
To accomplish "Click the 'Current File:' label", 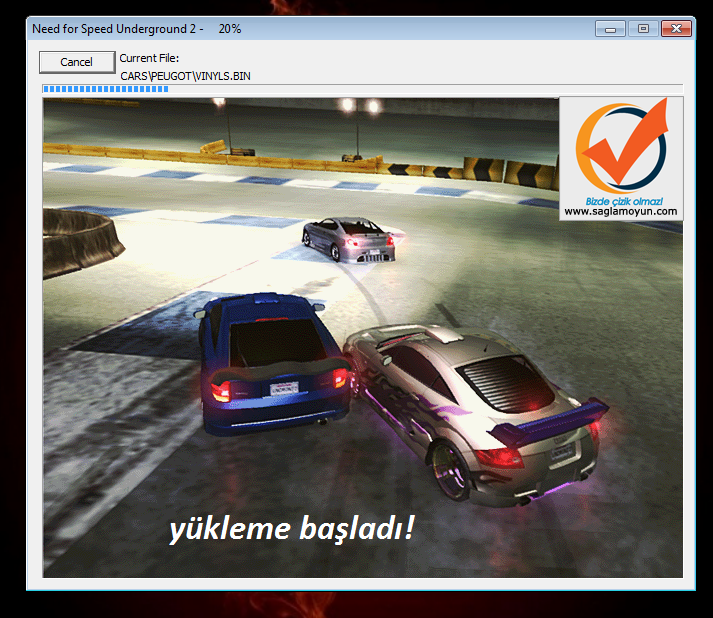I will pyautogui.click(x=149, y=58).
